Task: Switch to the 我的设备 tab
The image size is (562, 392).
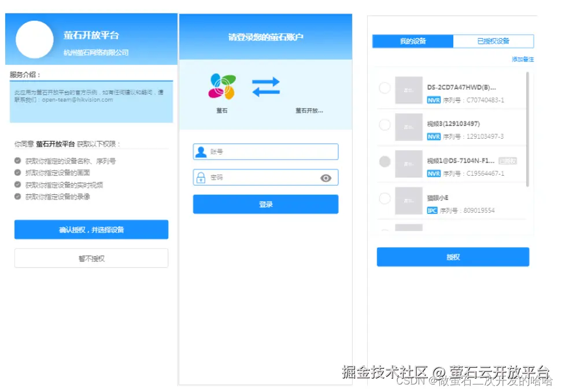Action: tap(413, 41)
